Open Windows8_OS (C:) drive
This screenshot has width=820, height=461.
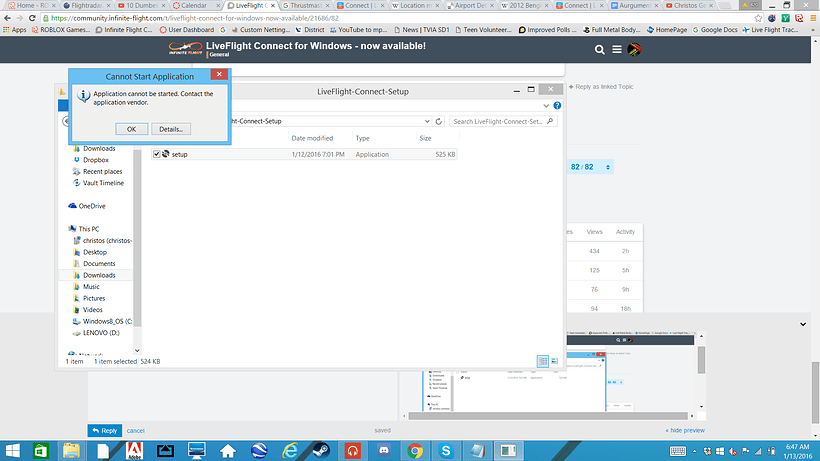click(107, 321)
